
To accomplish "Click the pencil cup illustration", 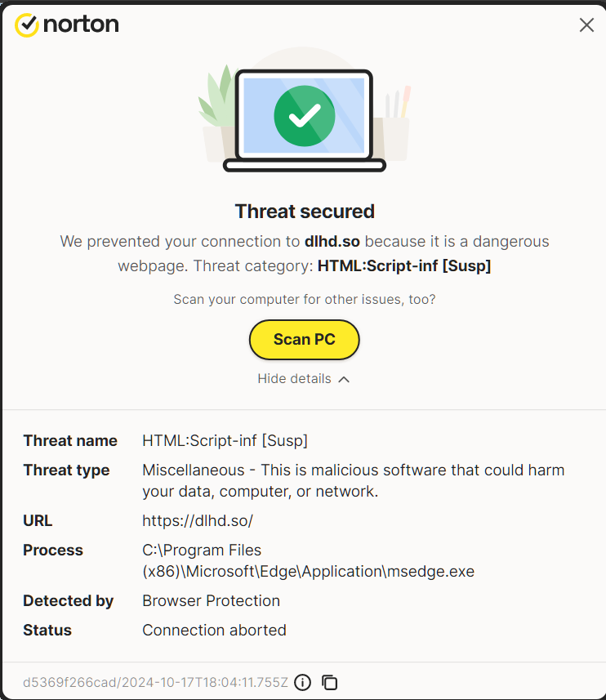I will tap(396, 131).
